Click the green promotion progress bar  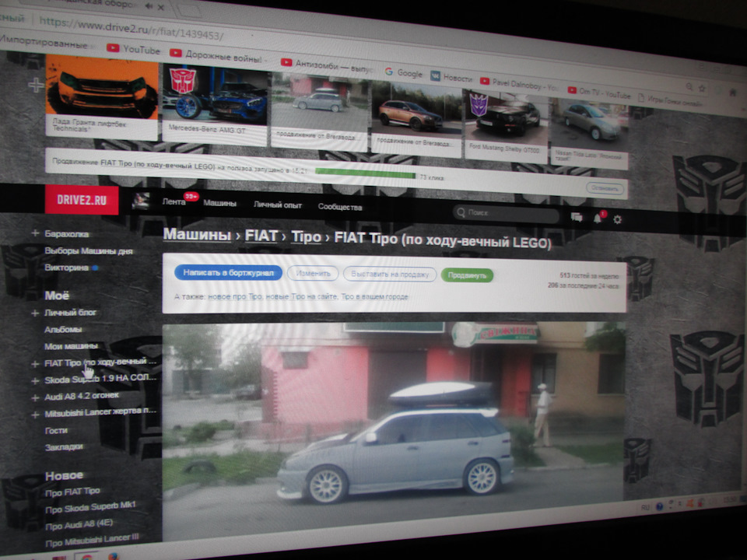coord(365,173)
